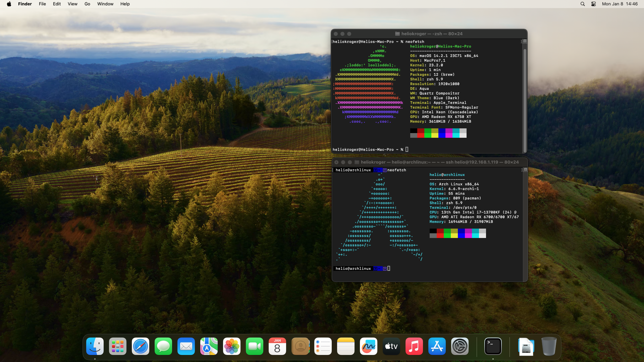Open the Trash in the Dock
The width and height of the screenshot is (644, 362).
pos(549,346)
